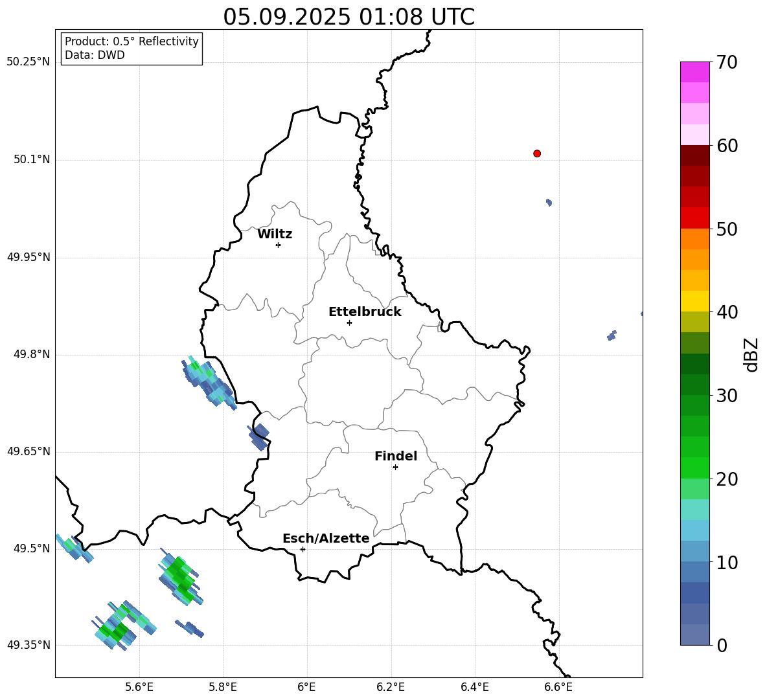Click the Findel station cross marker
This screenshot has height=700, width=767.
[395, 468]
